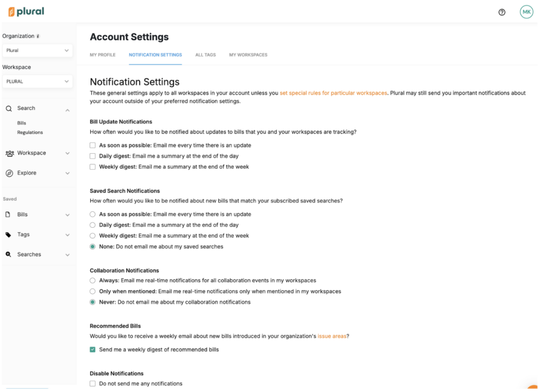
Task: Open the Workspace PLURAL dropdown
Action: pyautogui.click(x=37, y=82)
